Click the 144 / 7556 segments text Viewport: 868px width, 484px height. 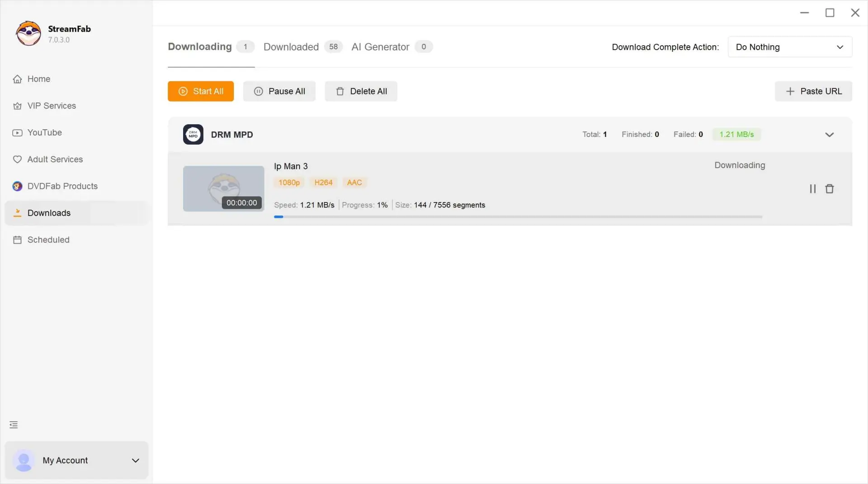tap(449, 205)
